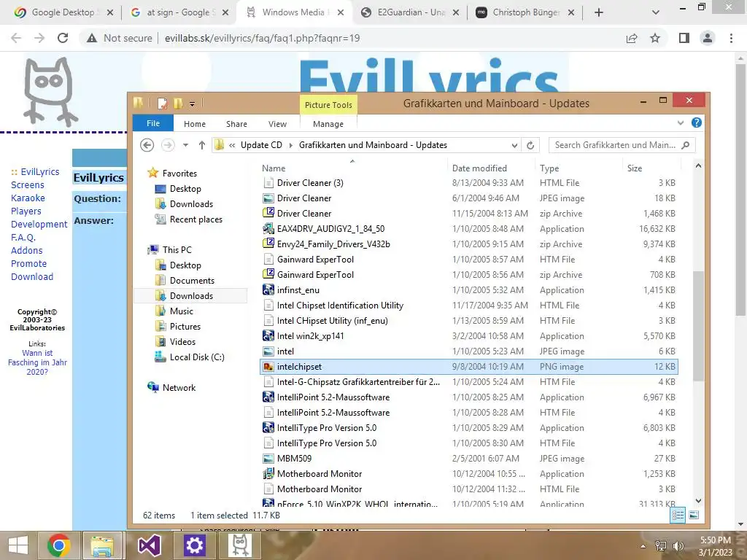Switch to details view icon in status bar
Image resolution: width=747 pixels, height=560 pixels.
(x=678, y=515)
